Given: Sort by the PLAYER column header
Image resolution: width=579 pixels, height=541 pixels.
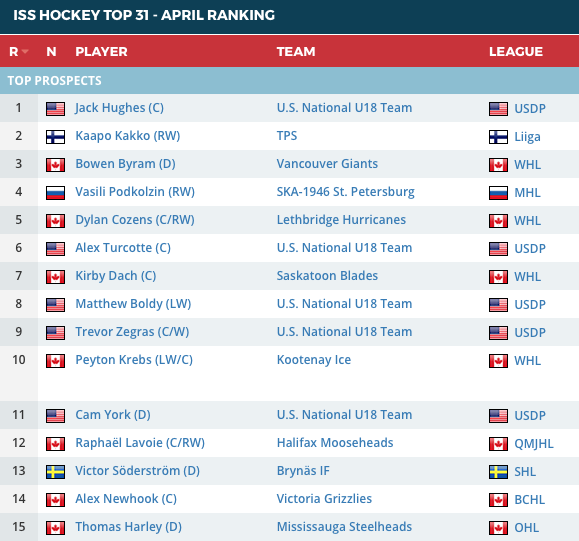Looking at the screenshot, I should click(x=101, y=51).
